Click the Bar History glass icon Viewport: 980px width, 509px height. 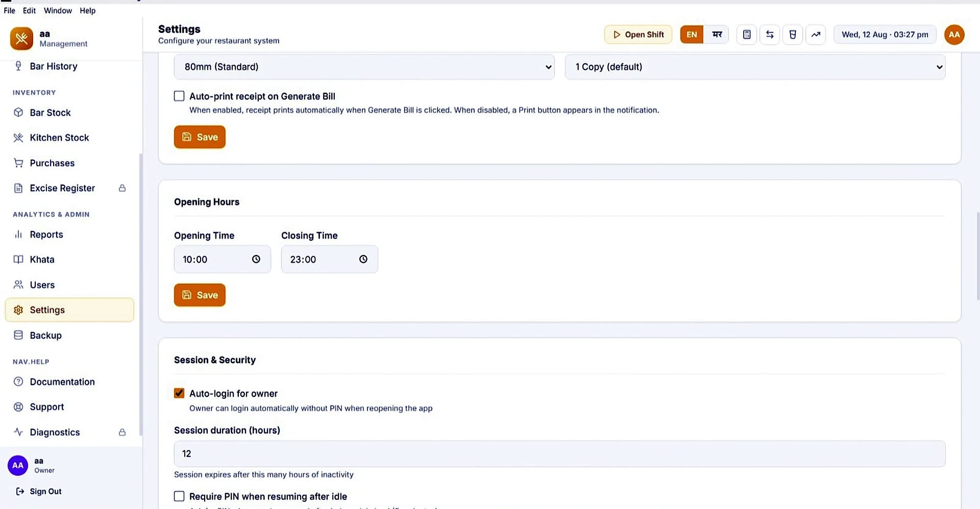[18, 66]
